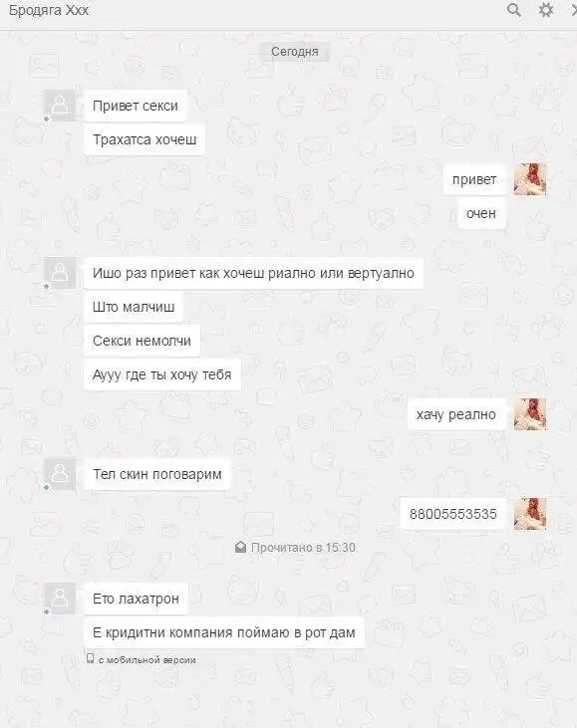Select the "Е кридитни компания" message
The image size is (577, 728).
pyautogui.click(x=224, y=632)
